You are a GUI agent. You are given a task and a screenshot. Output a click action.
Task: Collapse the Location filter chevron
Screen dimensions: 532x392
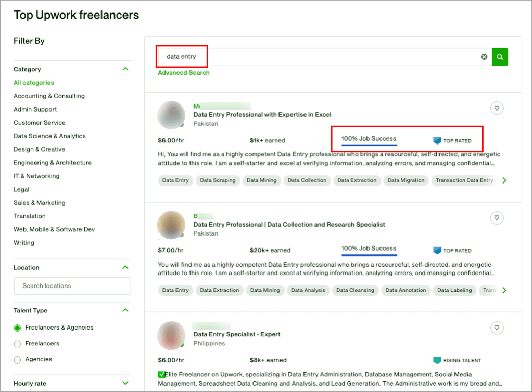click(125, 267)
